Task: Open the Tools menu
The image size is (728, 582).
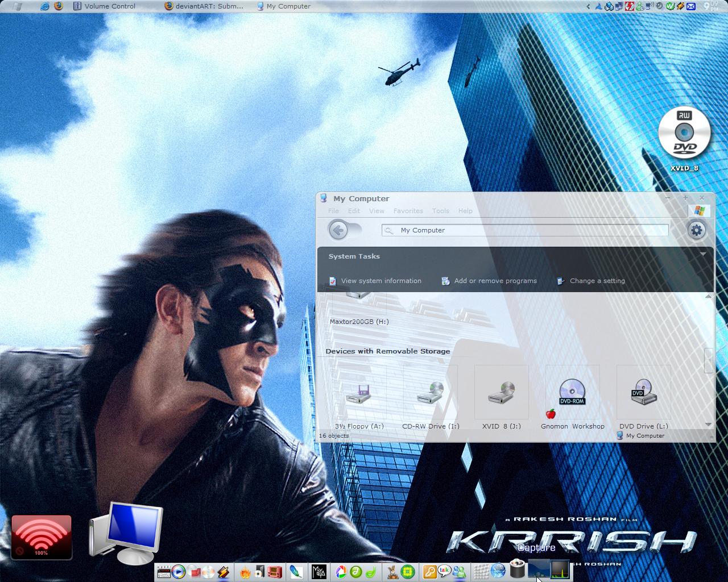Action: 440,211
